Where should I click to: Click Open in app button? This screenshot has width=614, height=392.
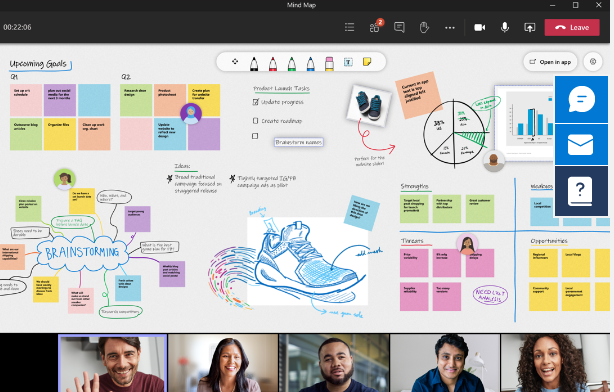coord(550,62)
